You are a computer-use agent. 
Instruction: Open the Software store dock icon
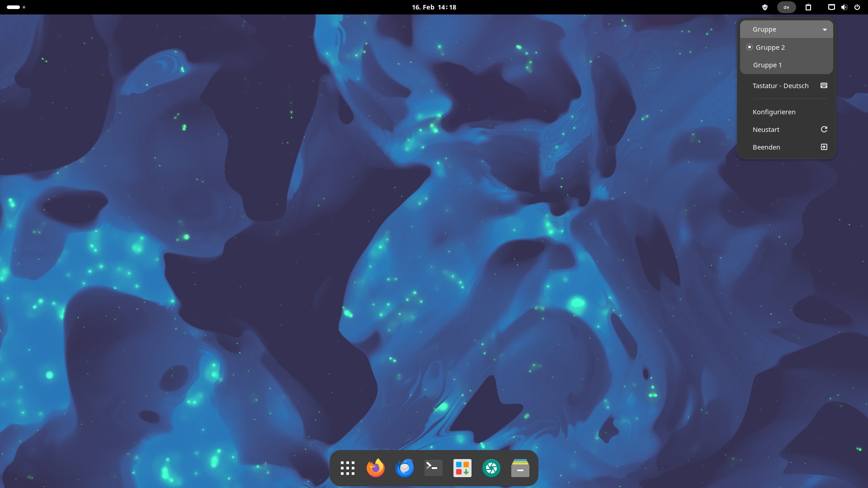pos(462,468)
